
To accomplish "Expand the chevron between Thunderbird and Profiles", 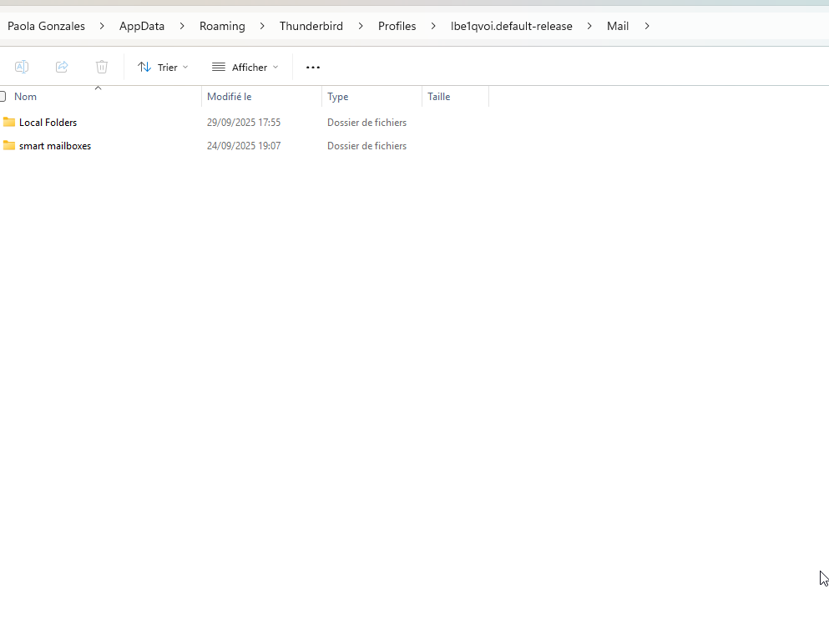I will pos(361,26).
